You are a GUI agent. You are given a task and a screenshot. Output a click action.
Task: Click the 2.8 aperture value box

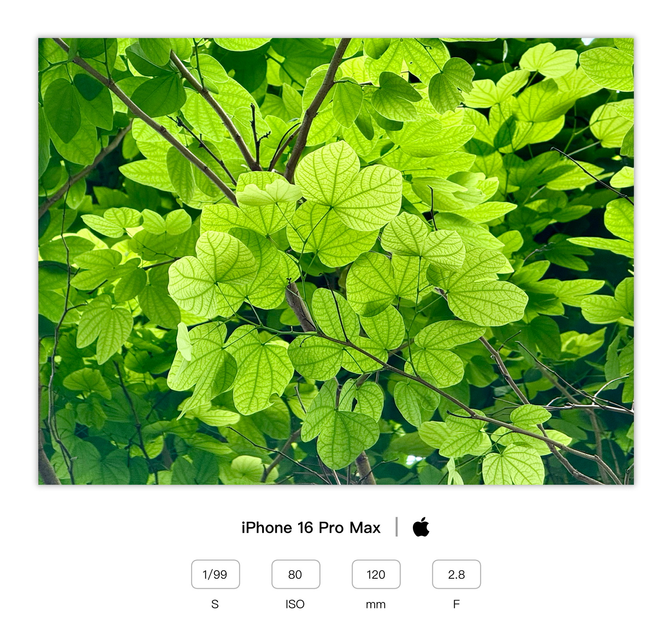point(456,574)
